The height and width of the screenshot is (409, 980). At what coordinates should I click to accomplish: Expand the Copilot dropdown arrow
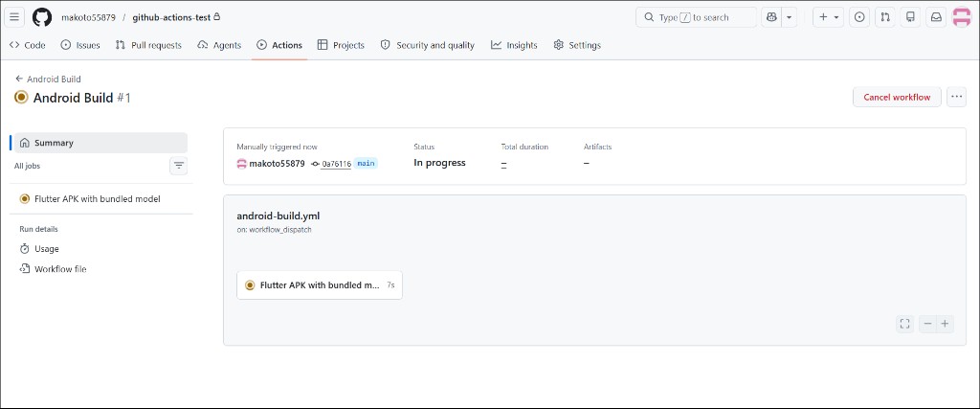(790, 17)
